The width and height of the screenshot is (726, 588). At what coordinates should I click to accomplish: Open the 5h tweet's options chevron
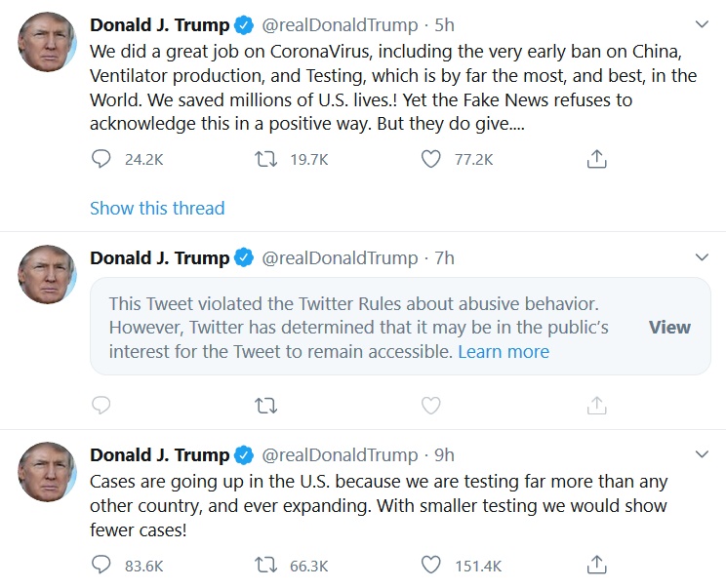tap(701, 23)
